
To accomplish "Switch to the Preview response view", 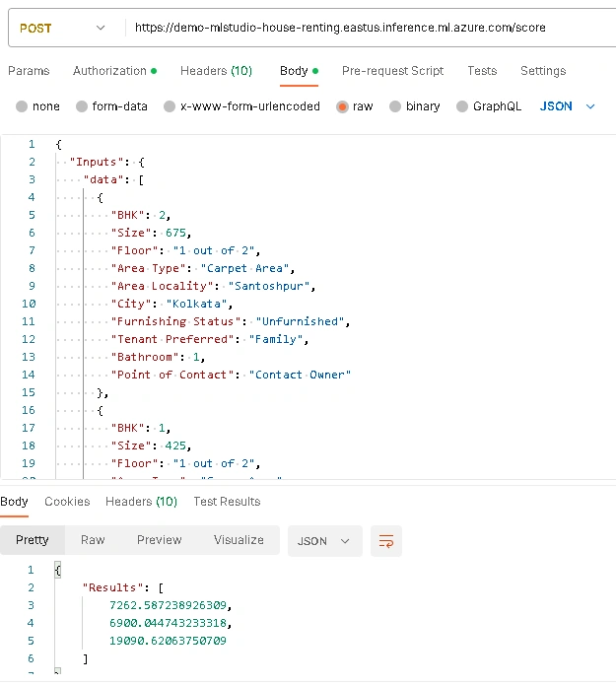I will tap(160, 540).
